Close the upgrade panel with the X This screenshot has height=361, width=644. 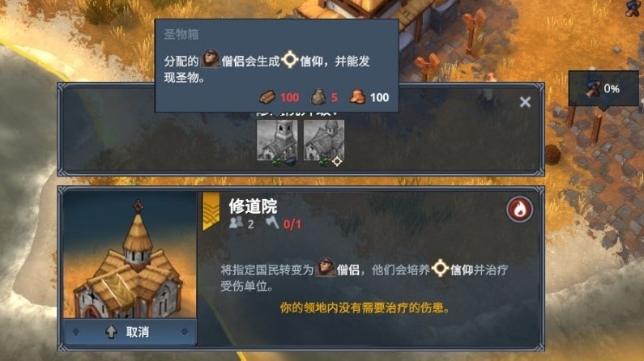[x=525, y=102]
